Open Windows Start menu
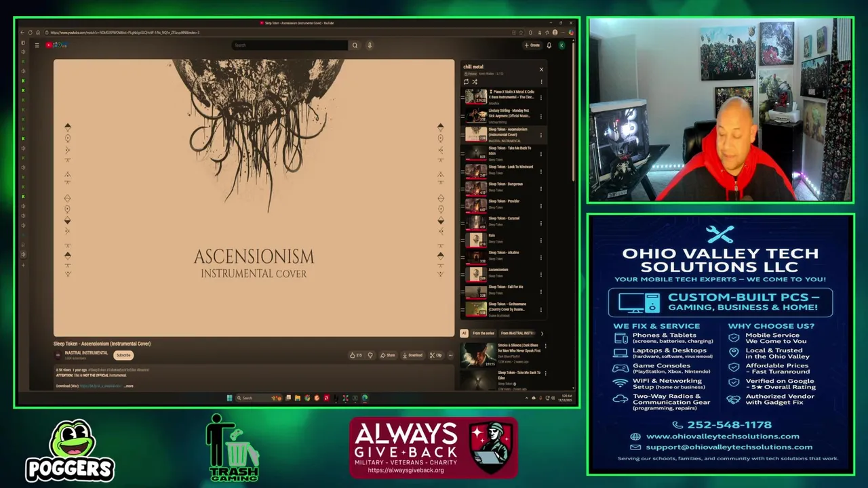868x488 pixels. click(x=229, y=398)
